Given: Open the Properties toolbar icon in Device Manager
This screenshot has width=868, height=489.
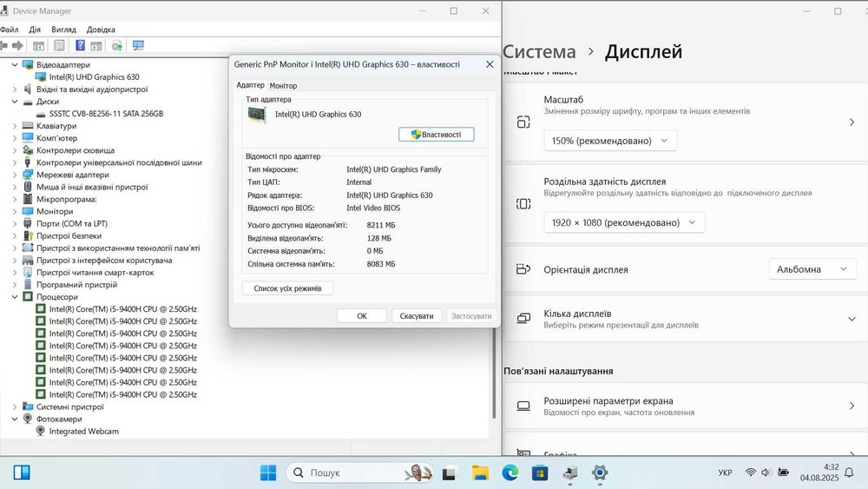Looking at the screenshot, I should pyautogui.click(x=59, y=45).
